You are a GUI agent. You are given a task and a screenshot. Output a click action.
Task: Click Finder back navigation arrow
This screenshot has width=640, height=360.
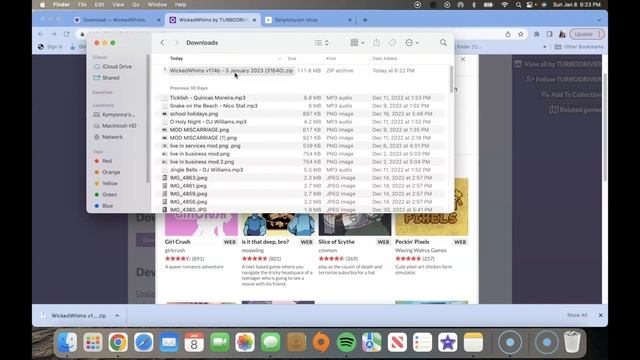coord(162,42)
